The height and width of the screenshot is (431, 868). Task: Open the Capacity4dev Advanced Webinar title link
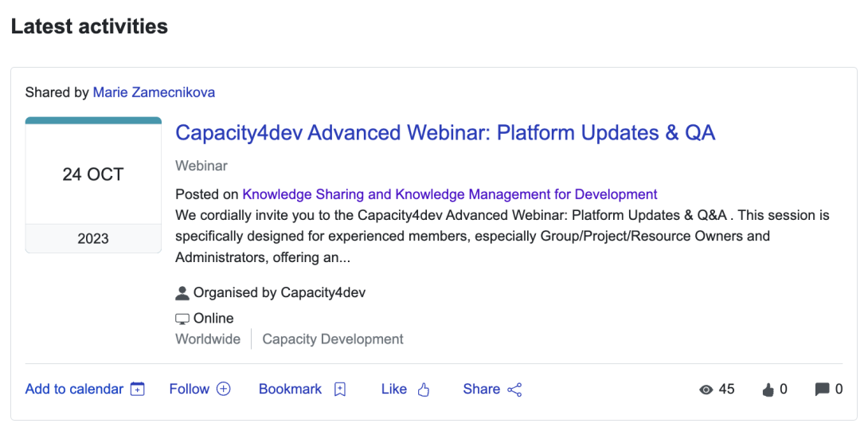pos(445,132)
